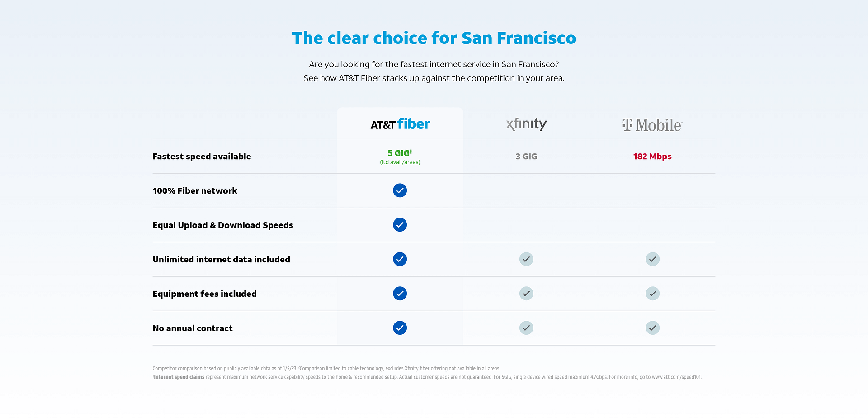Screen dimensions: 868x418
Task: Click the 182 Mbps T-Mobile speed
Action: point(652,157)
